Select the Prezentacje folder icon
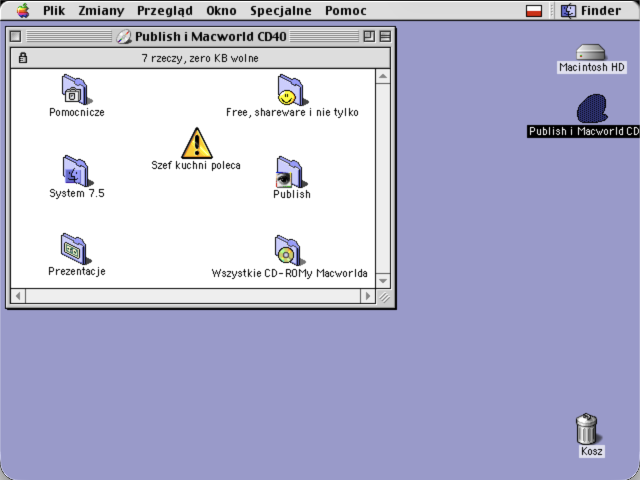The image size is (640, 480). pos(76,249)
